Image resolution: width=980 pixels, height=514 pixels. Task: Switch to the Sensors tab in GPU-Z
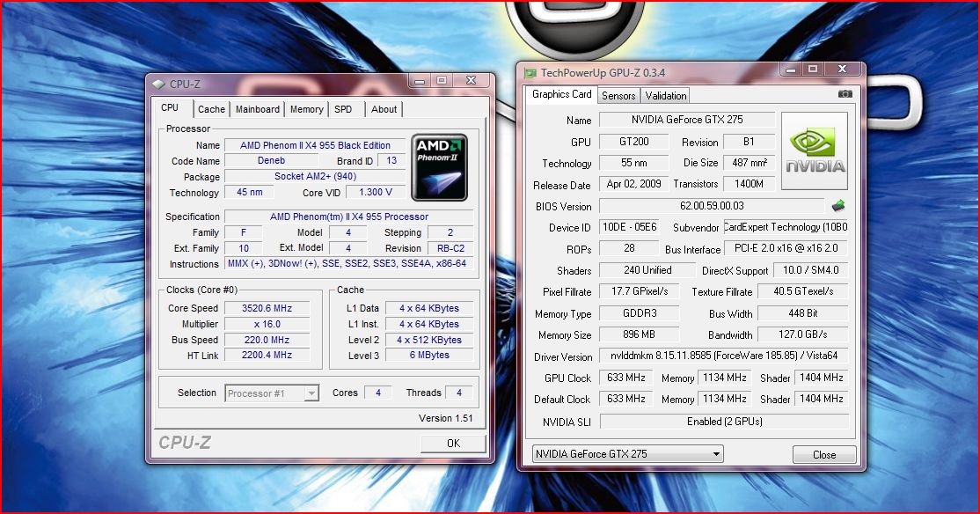pos(618,96)
